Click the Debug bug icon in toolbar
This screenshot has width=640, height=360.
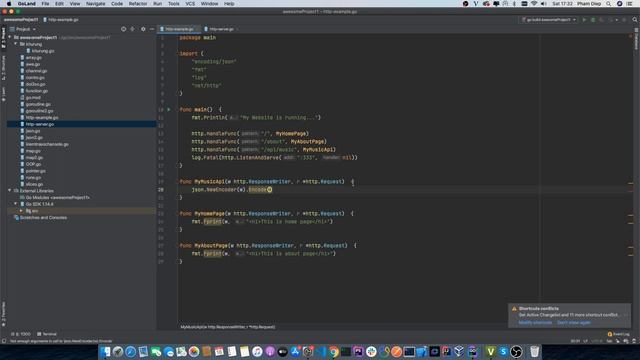pos(593,20)
